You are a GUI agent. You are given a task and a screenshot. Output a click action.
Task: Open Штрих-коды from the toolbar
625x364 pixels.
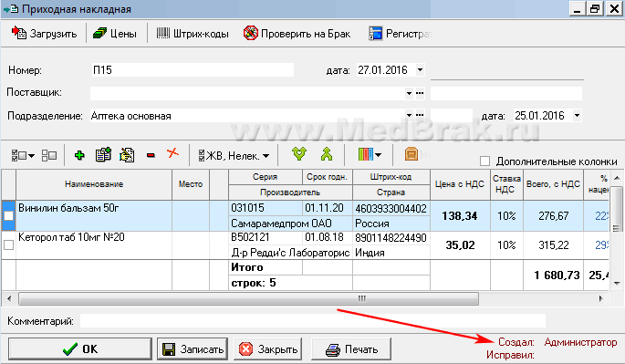click(x=193, y=34)
